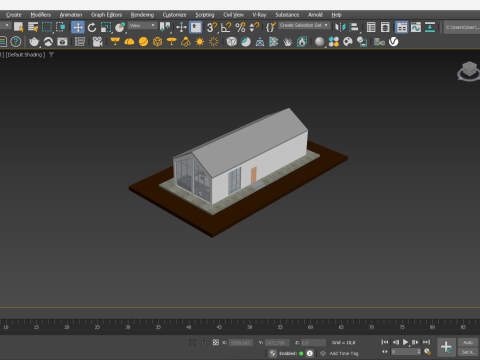Click the gray sphere material icon
Viewport: 480px width, 360px height.
tap(319, 42)
